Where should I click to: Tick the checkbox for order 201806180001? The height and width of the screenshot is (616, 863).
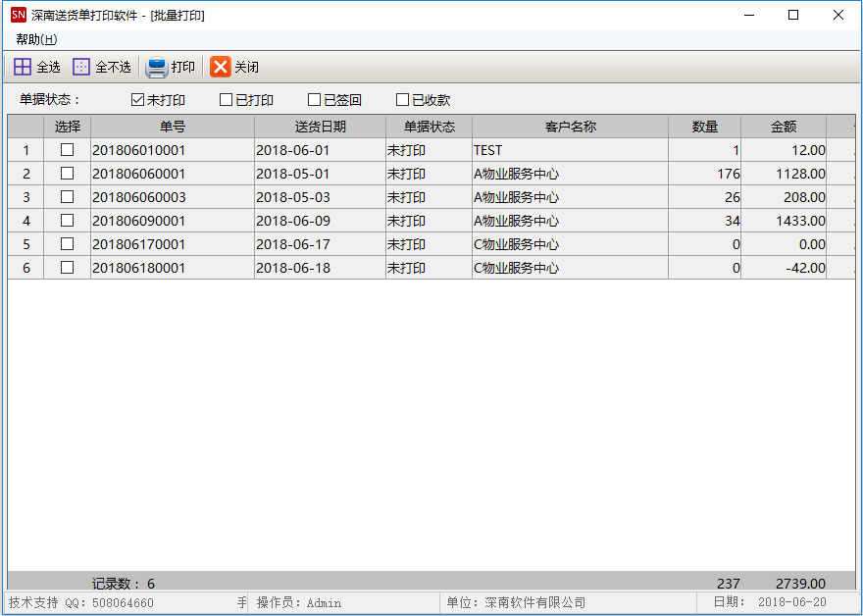click(x=67, y=268)
